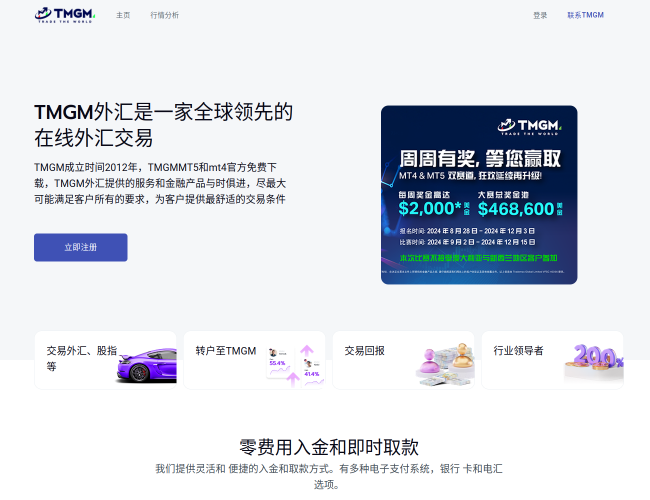Click the growth chart arrows illustration

(x=296, y=366)
